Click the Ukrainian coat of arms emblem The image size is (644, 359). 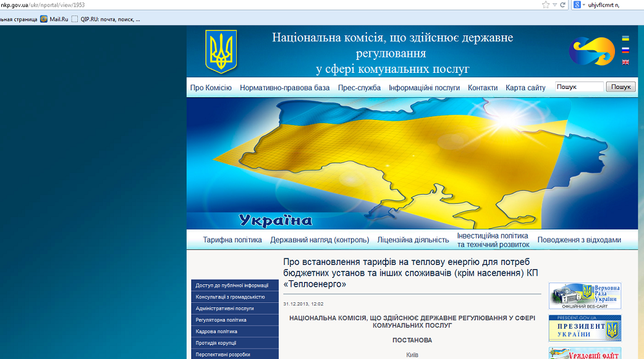[221, 52]
